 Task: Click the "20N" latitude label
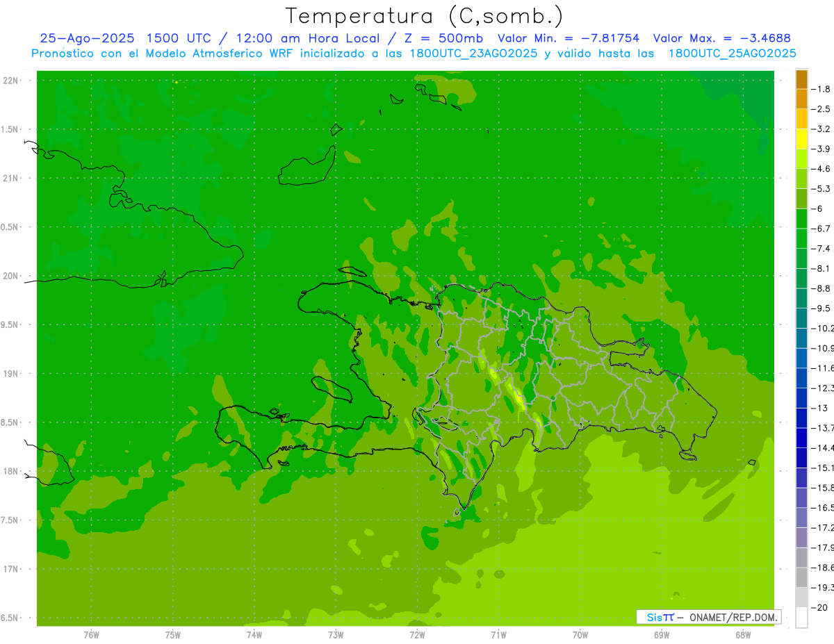pos(10,276)
